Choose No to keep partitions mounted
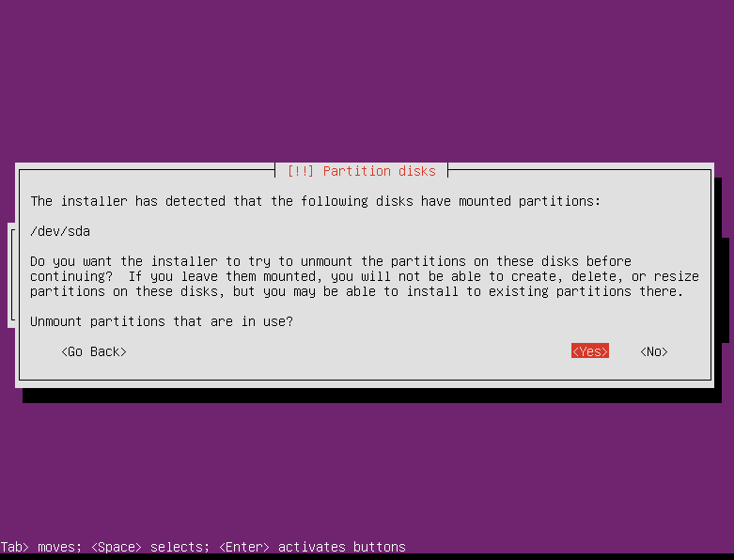 tap(654, 351)
